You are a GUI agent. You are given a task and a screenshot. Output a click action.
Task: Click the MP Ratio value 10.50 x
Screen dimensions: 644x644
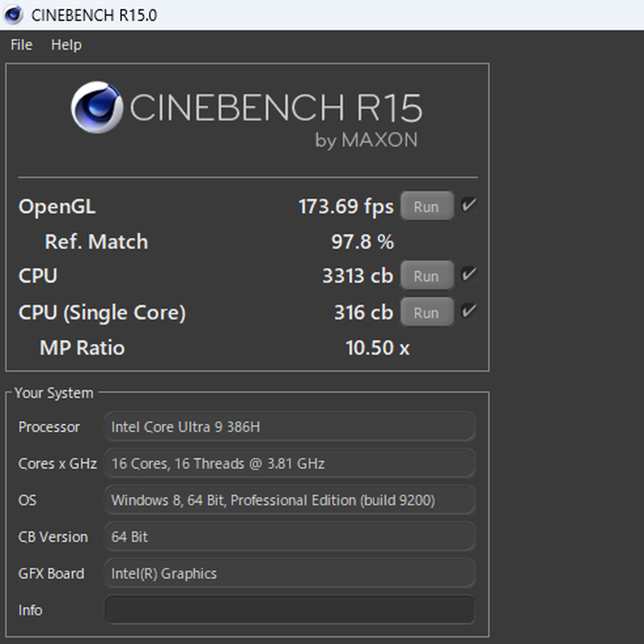(x=377, y=347)
